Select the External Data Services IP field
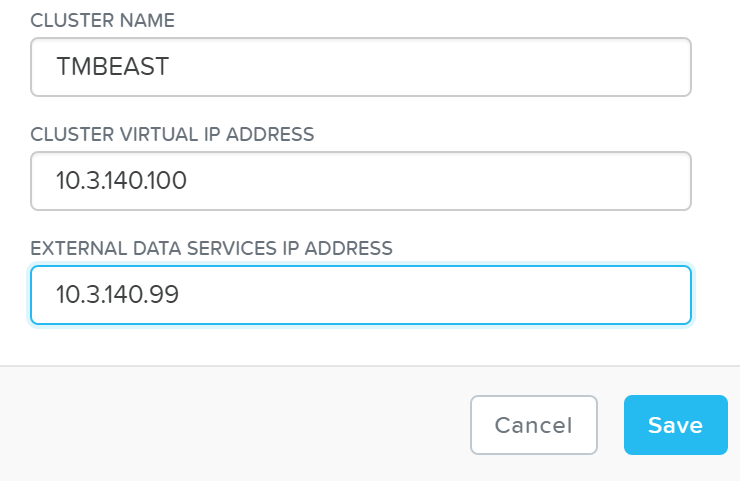Screen dimensions: 740x481 coord(361,295)
